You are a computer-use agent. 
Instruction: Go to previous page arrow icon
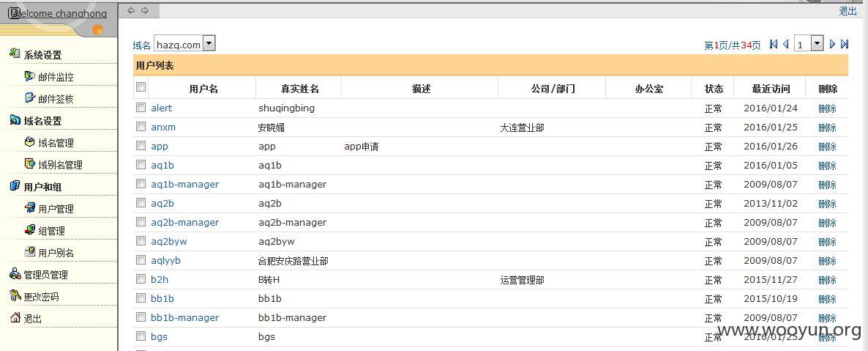pos(785,45)
